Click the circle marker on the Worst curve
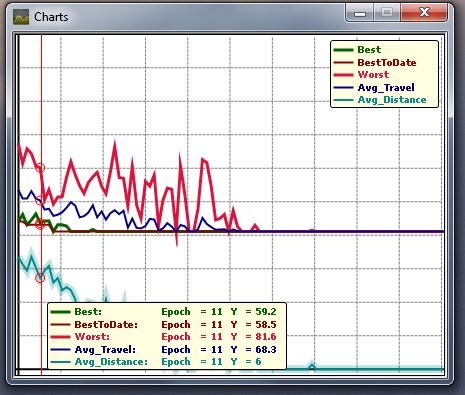Viewport: 465px width, 395px height. click(x=40, y=167)
